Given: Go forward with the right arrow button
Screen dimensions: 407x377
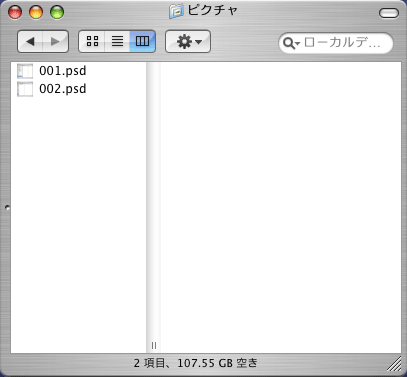Looking at the screenshot, I should (55, 41).
